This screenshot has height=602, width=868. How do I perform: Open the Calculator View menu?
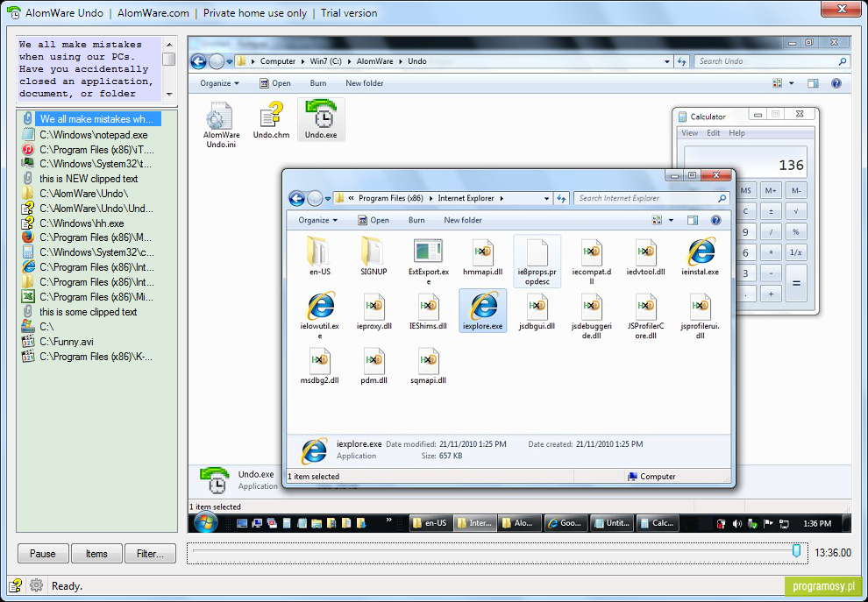click(x=690, y=133)
